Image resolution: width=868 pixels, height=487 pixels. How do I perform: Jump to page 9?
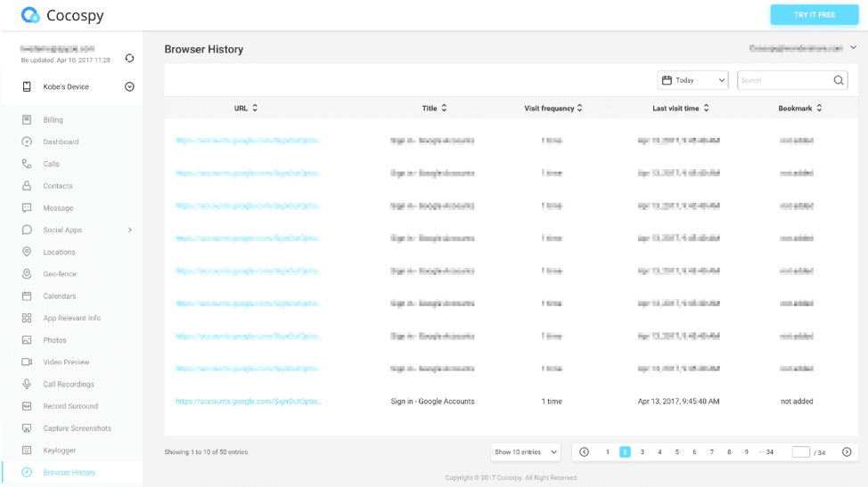pyautogui.click(x=747, y=452)
